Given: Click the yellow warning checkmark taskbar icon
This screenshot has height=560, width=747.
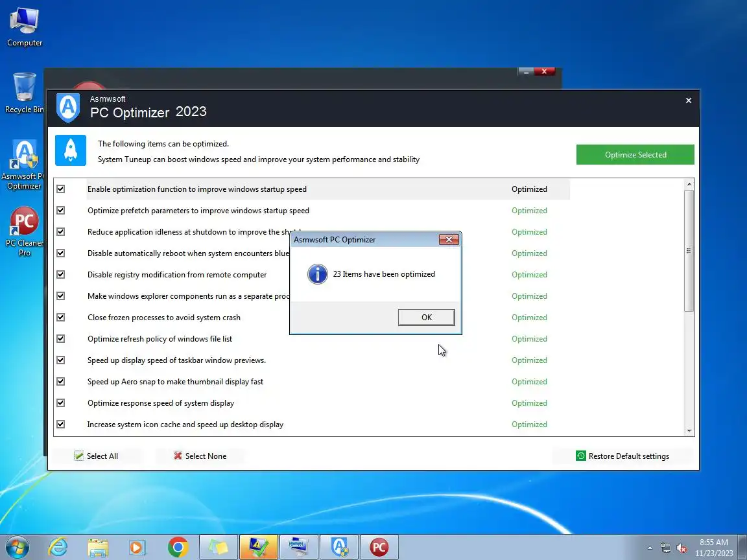Looking at the screenshot, I should [258, 547].
